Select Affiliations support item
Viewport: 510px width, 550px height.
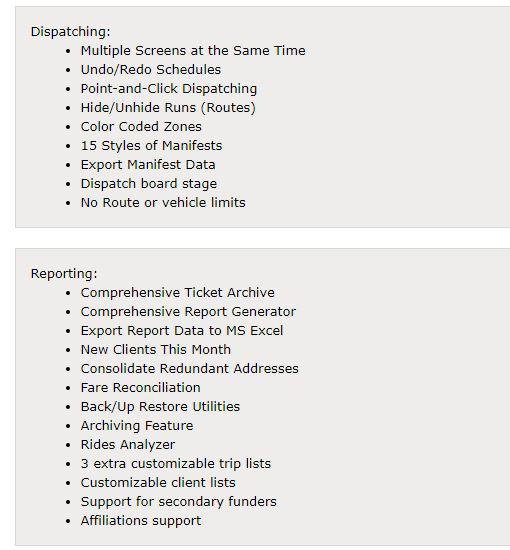tap(141, 521)
